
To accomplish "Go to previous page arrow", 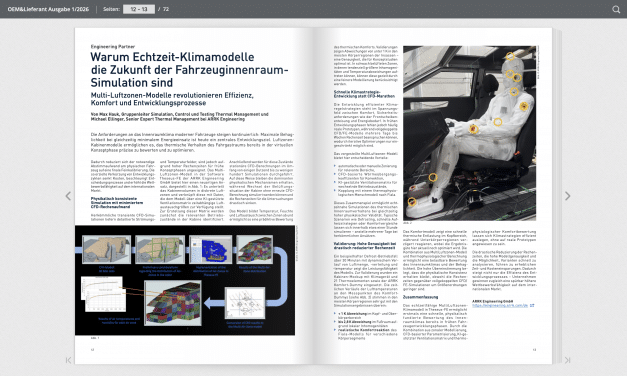I will (x=68, y=196).
